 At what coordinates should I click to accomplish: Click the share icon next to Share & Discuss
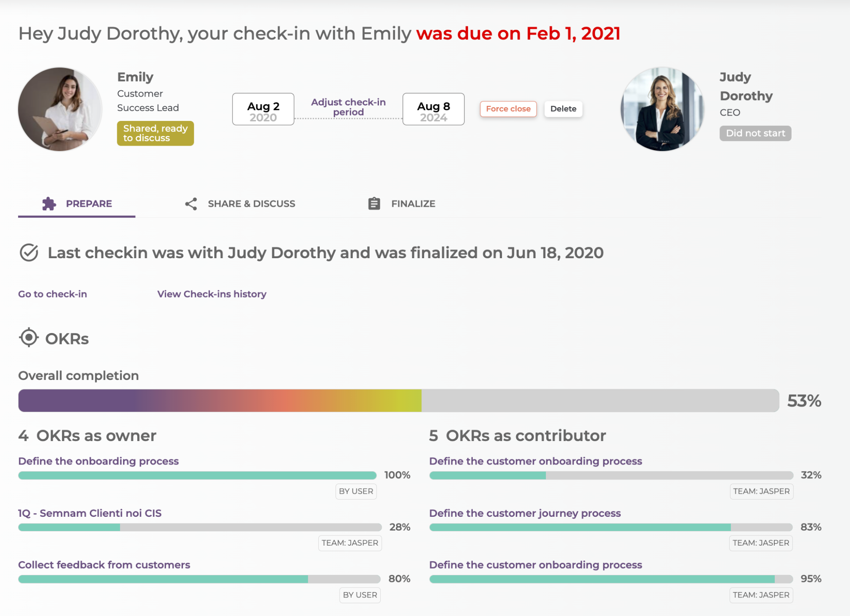(191, 204)
